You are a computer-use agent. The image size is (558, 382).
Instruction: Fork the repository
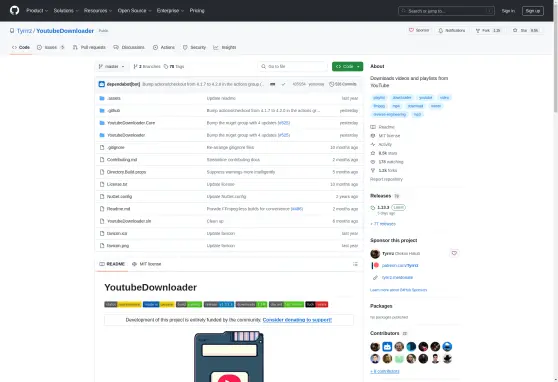[488, 30]
